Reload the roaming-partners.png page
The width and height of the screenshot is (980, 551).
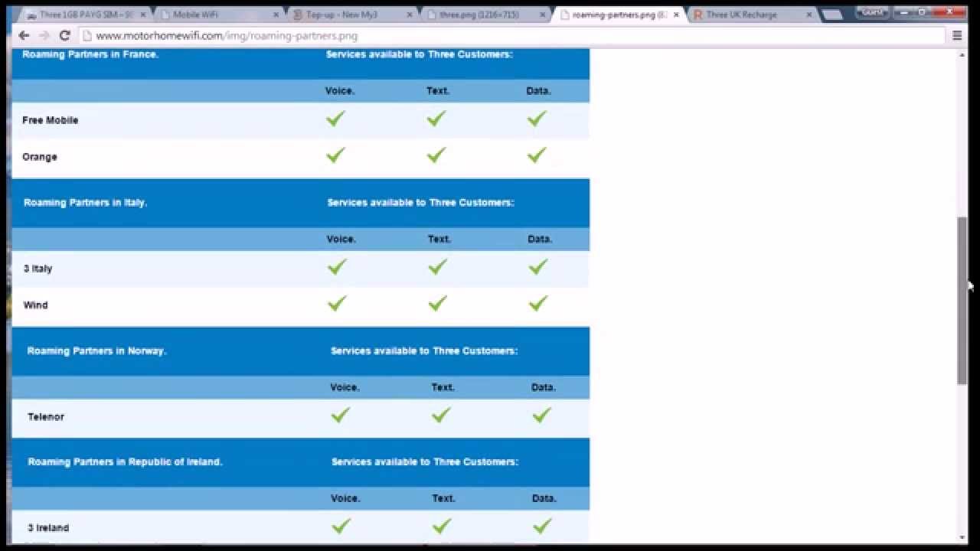point(64,35)
